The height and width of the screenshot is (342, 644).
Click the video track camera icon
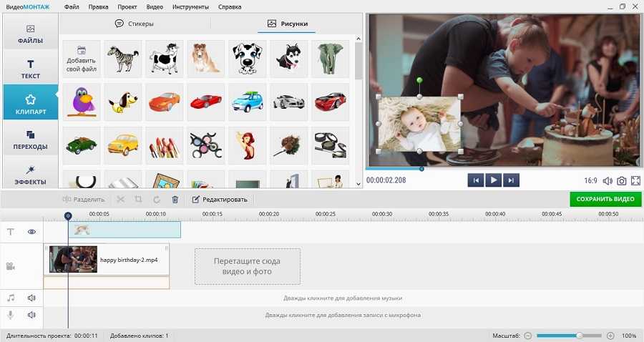[x=11, y=266]
